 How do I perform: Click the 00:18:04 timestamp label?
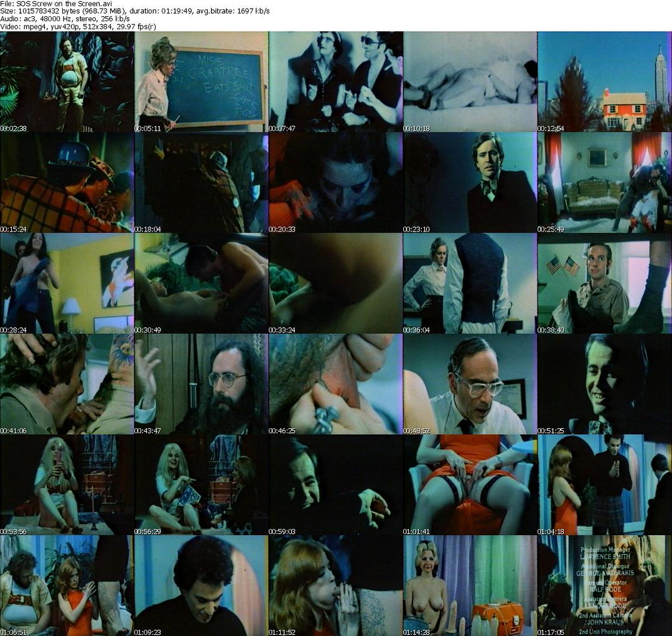point(147,229)
